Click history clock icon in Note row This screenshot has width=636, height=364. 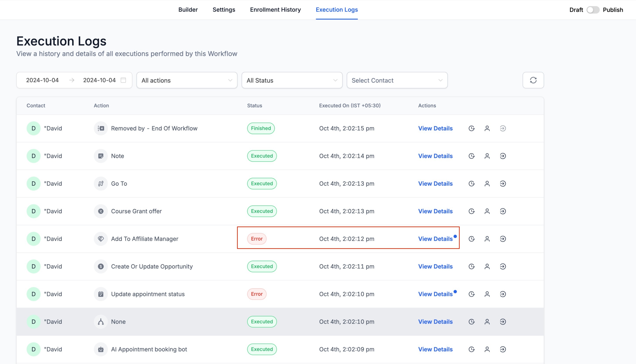click(x=471, y=156)
